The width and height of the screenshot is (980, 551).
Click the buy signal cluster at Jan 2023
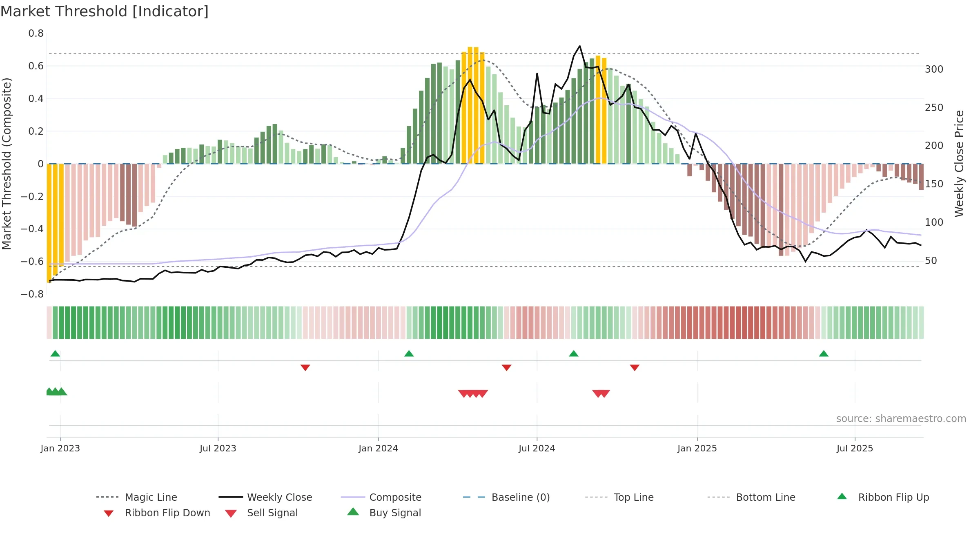(56, 391)
